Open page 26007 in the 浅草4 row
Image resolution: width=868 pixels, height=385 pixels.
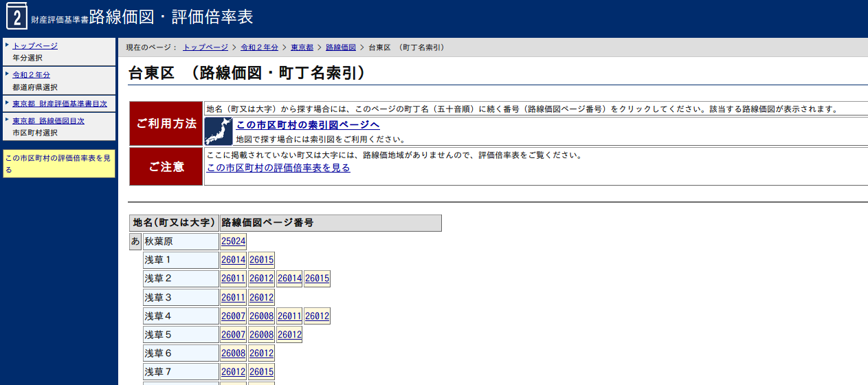(233, 316)
